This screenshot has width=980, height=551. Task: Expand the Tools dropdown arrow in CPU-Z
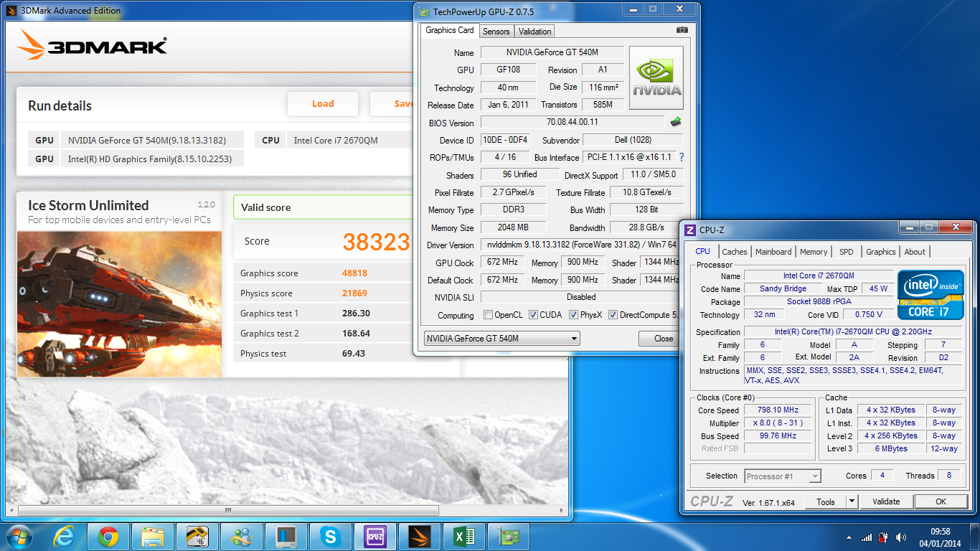(x=852, y=501)
